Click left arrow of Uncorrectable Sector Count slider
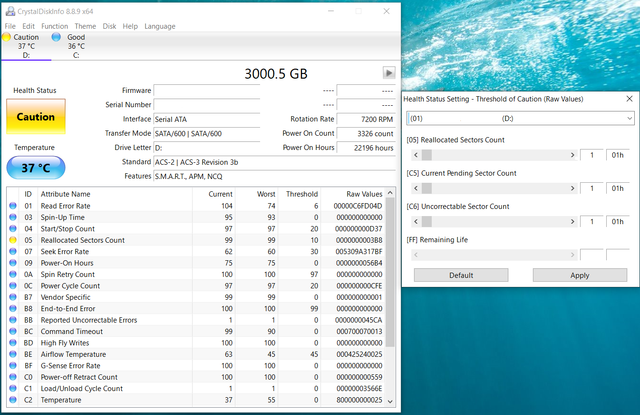Viewport: 640px width, 415px height. click(x=416, y=222)
